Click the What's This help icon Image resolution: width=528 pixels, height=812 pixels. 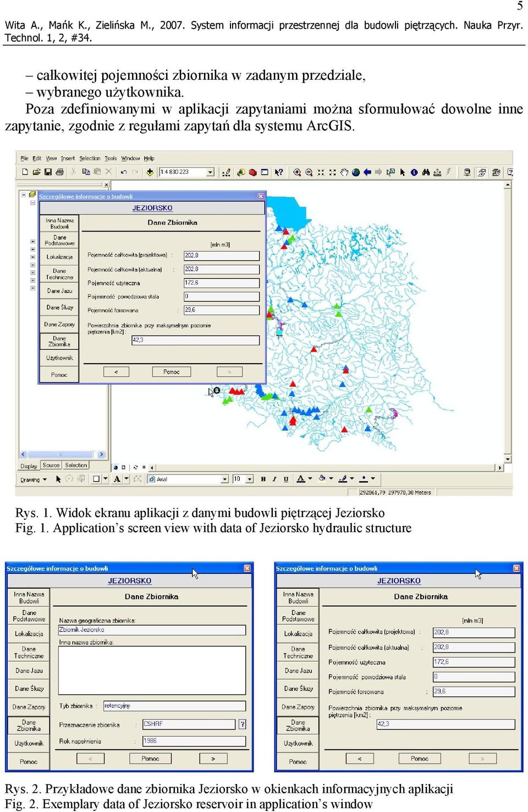(x=279, y=172)
